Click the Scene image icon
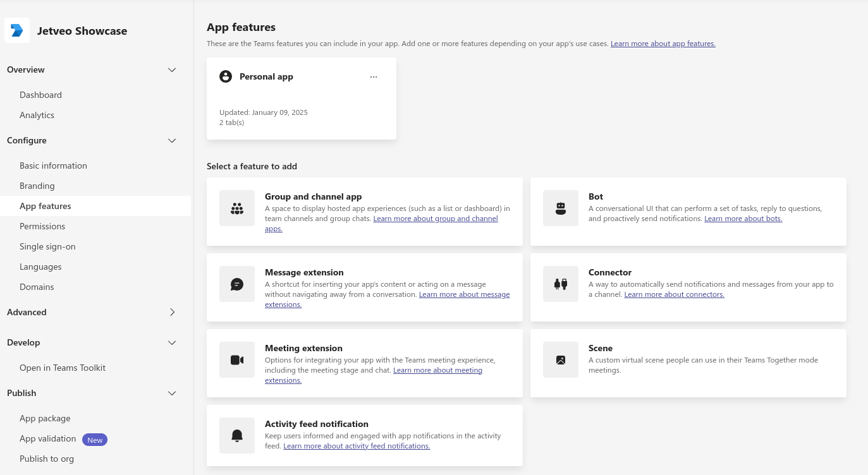The height and width of the screenshot is (475, 868). click(561, 359)
